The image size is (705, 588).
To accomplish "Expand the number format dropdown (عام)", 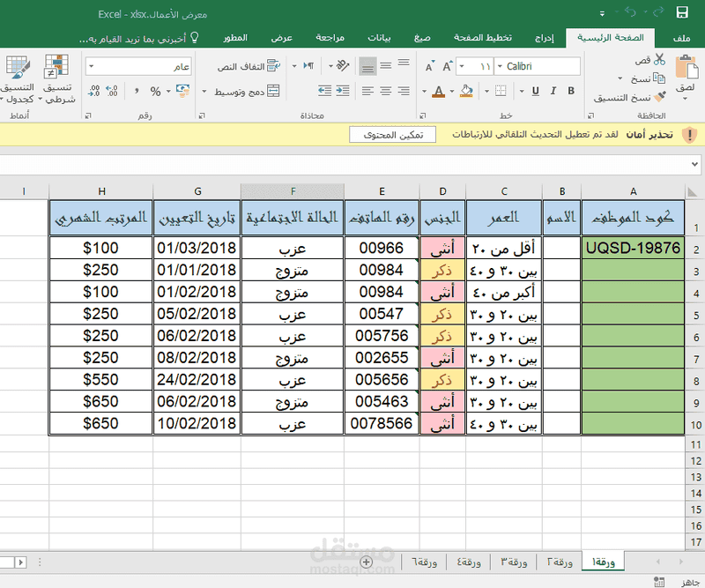I will click(x=93, y=66).
